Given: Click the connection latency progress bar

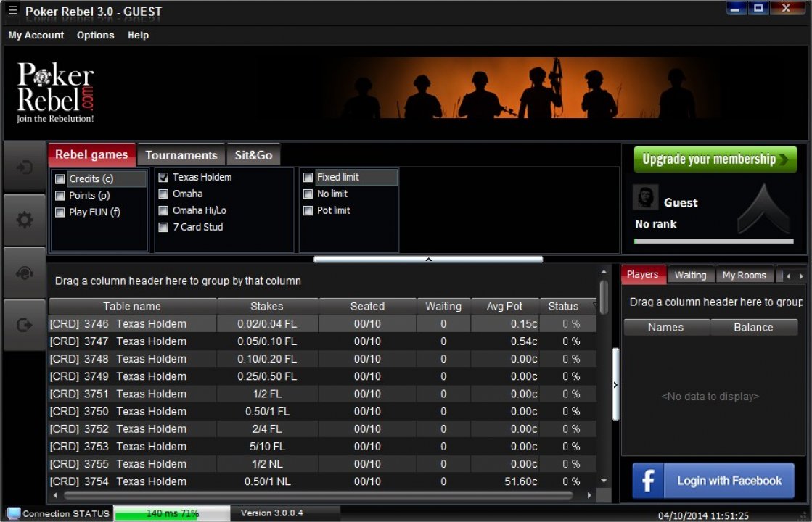Looking at the screenshot, I should 172,513.
